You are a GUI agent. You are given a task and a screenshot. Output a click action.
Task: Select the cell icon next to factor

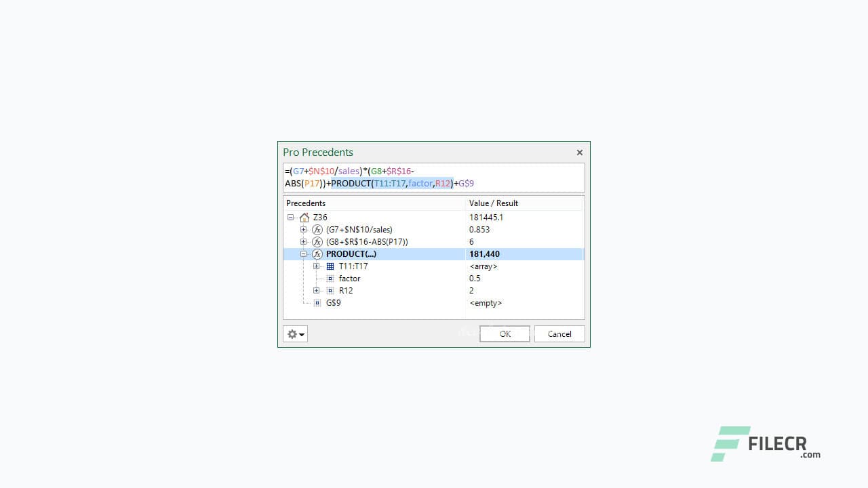click(x=330, y=279)
